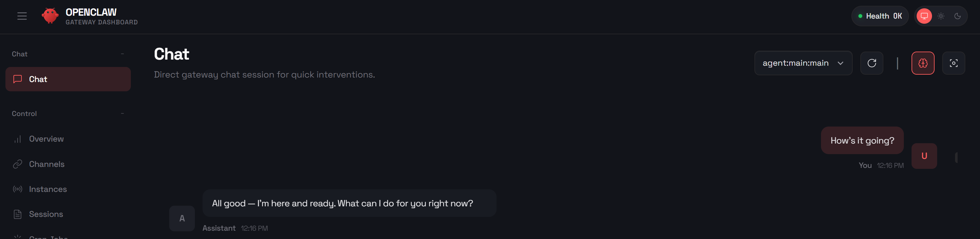Image resolution: width=980 pixels, height=239 pixels.
Task: Click the Sessions document icon
Action: [x=18, y=214]
